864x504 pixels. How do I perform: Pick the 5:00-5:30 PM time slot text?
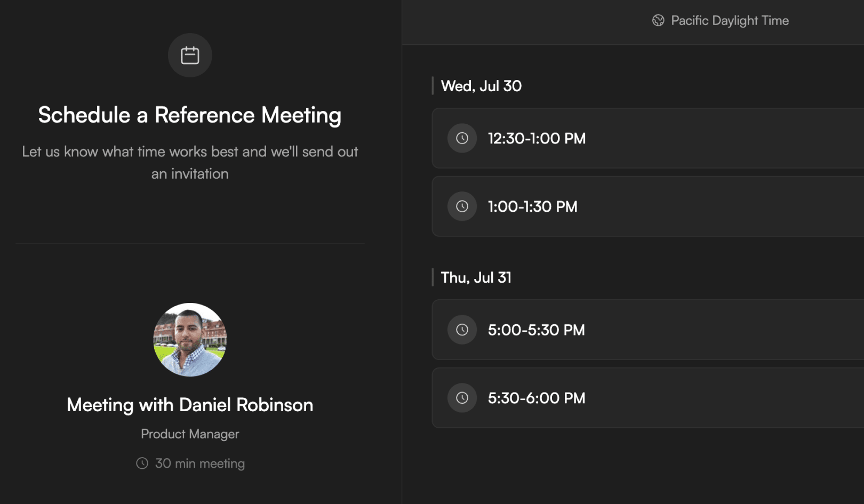[x=536, y=330]
